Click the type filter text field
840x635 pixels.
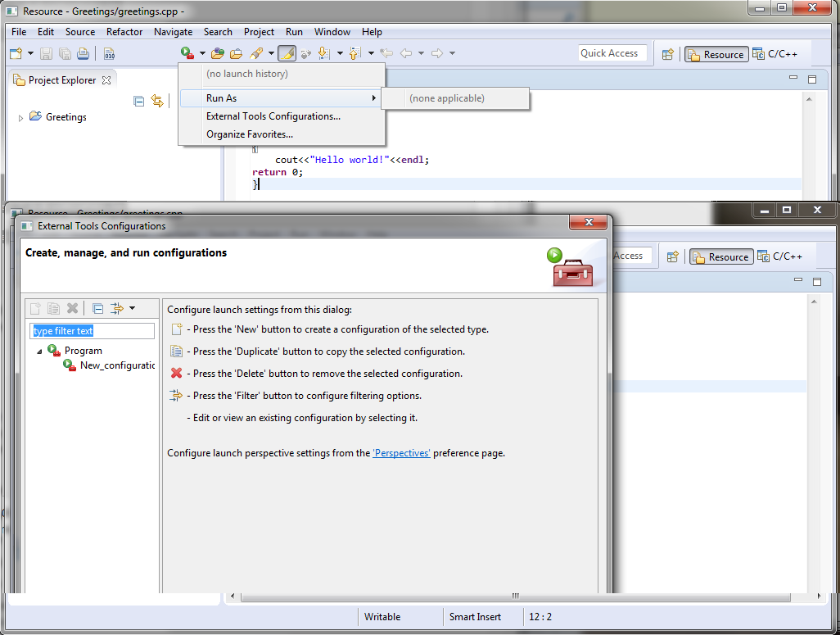point(93,331)
